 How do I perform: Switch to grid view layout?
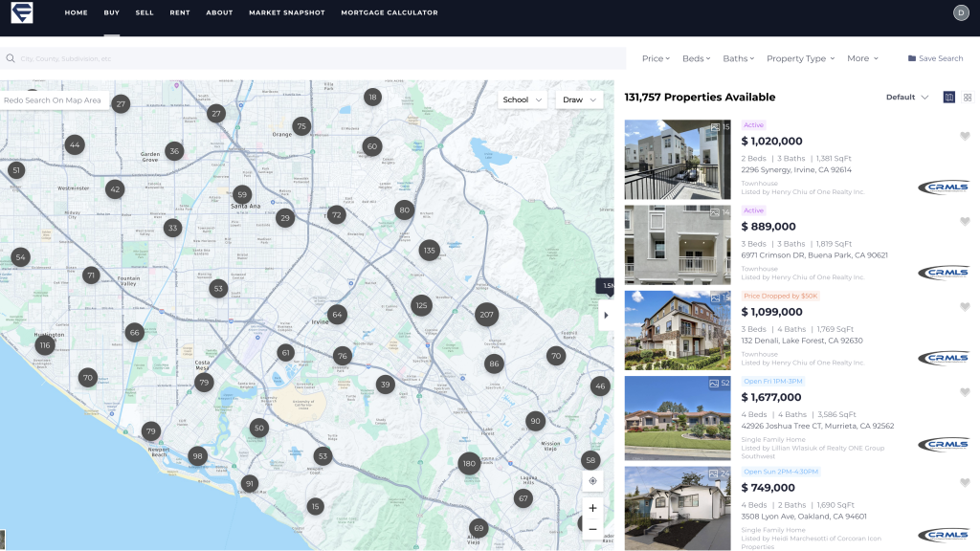(968, 98)
